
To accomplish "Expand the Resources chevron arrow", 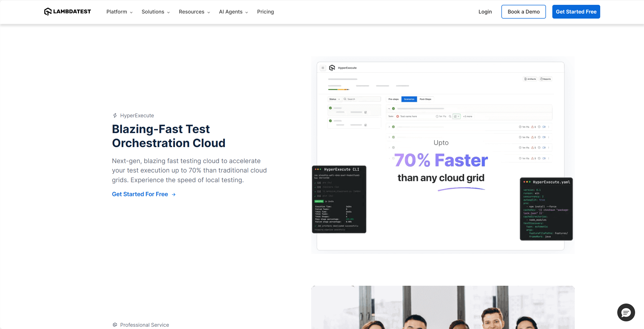I will [209, 12].
